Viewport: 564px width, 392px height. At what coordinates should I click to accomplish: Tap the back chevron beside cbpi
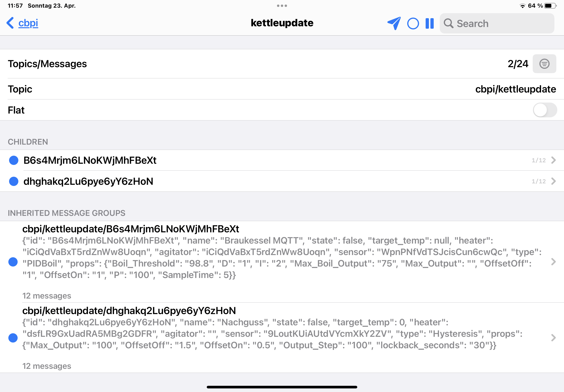10,23
